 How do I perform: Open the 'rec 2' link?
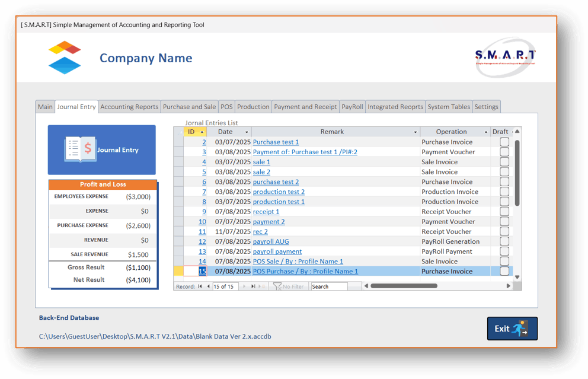[260, 231]
